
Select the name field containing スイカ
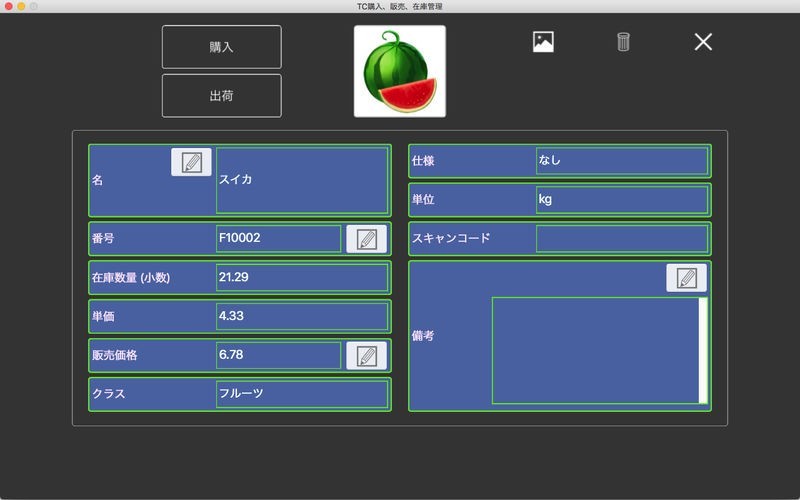point(302,180)
